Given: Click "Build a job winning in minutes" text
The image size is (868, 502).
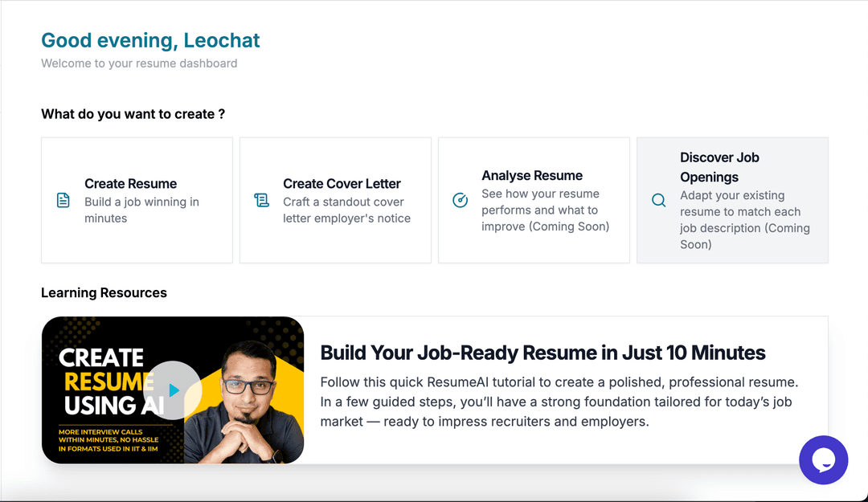Looking at the screenshot, I should 141,210.
